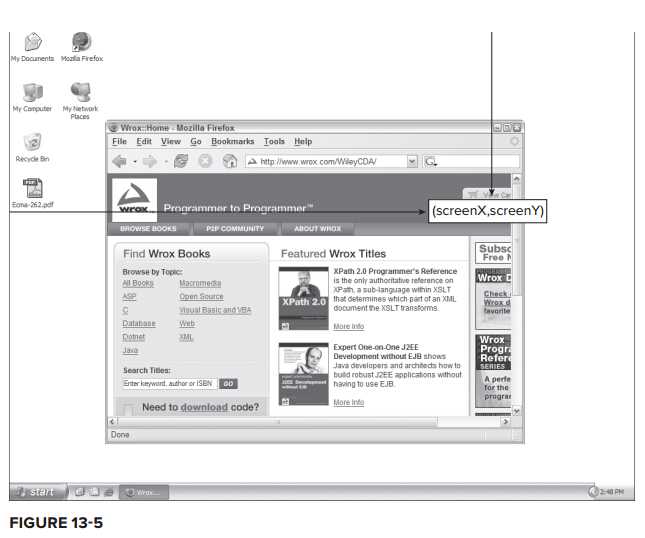Click the system tray clock
The image size is (645, 538).
click(x=611, y=492)
